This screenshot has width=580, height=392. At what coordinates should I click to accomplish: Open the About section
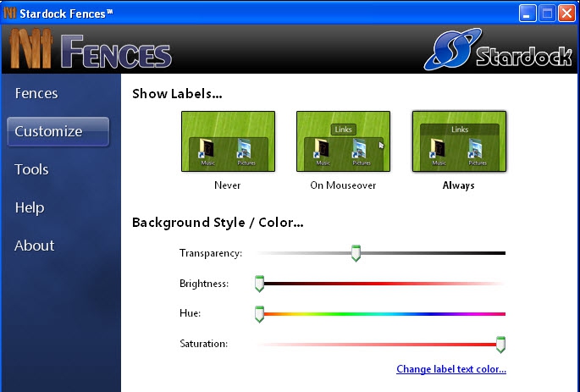[x=35, y=246]
